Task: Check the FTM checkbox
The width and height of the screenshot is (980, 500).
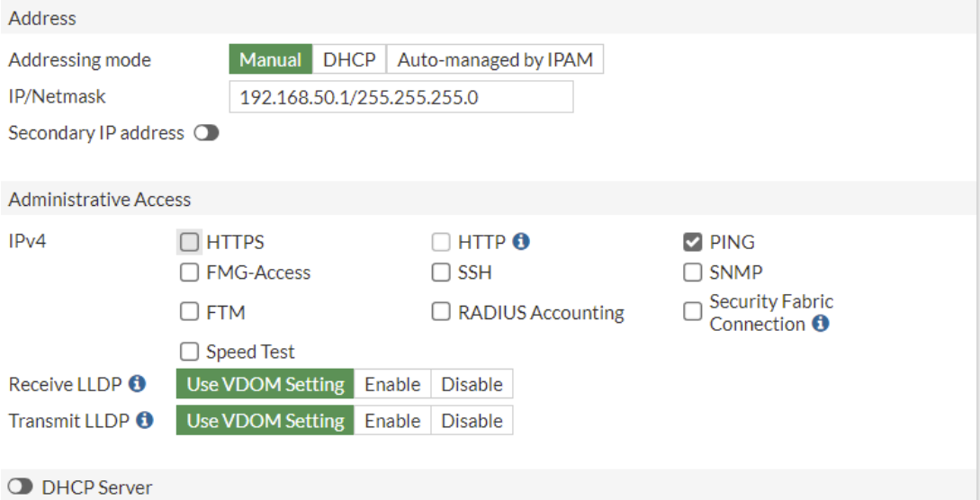Action: (x=189, y=312)
